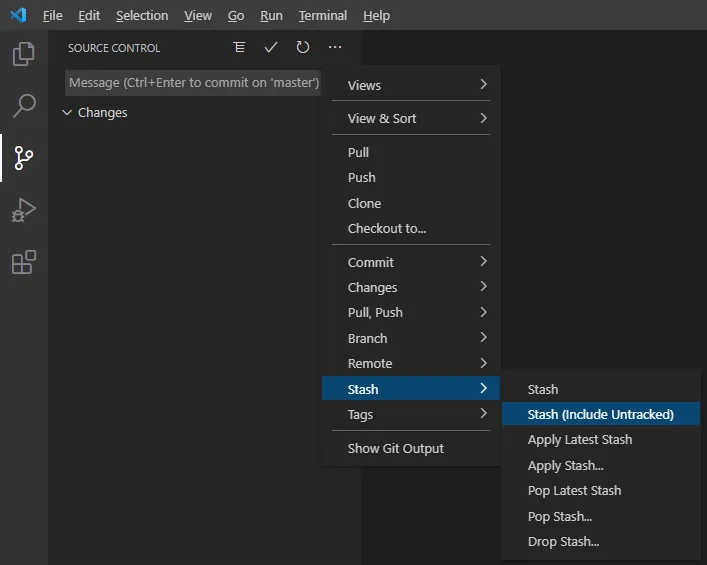
Task: Expand the View & Sort submenu
Action: 411,118
